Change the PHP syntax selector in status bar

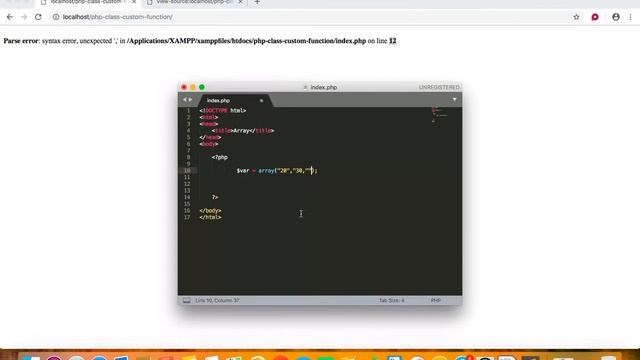coord(436,300)
